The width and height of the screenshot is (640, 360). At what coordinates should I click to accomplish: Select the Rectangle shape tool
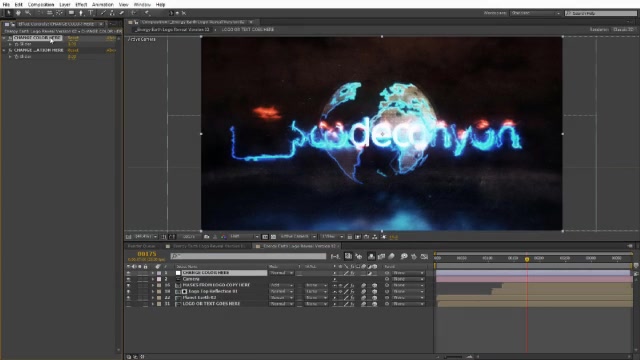(71, 13)
